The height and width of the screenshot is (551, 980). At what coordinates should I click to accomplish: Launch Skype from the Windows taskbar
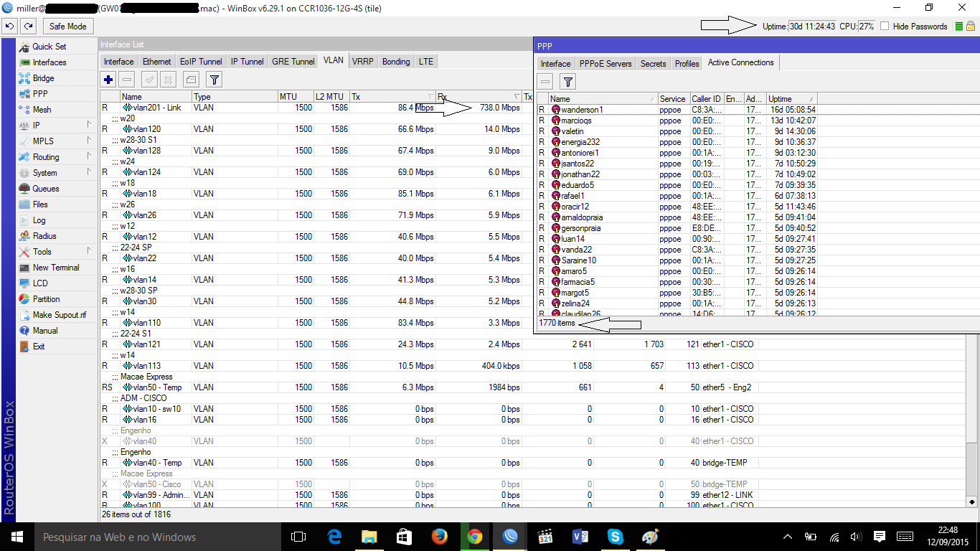click(615, 537)
